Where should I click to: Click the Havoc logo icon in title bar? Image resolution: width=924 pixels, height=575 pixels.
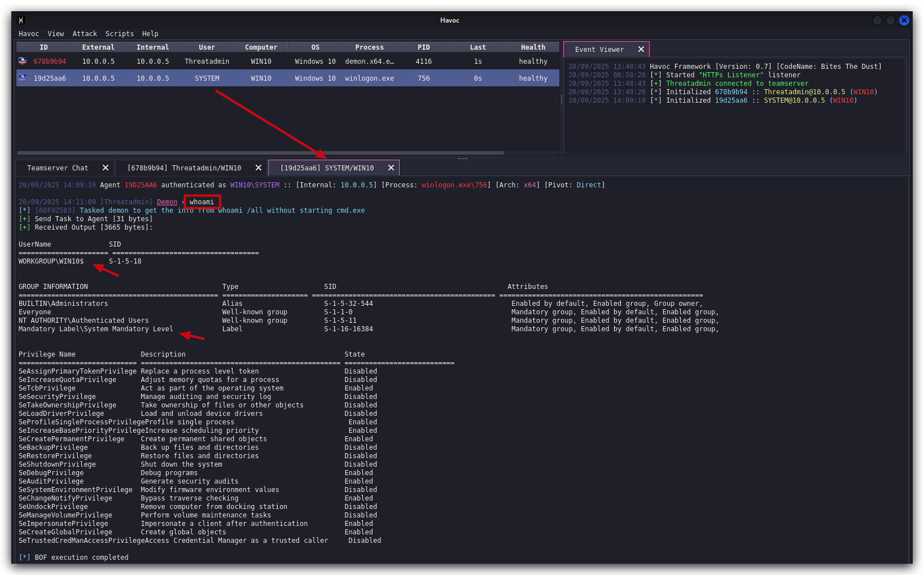(x=21, y=20)
